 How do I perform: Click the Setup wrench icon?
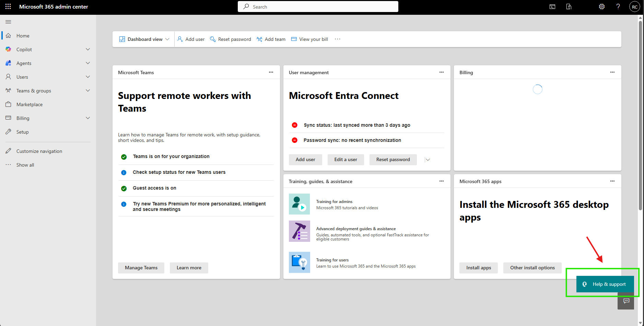pos(9,132)
